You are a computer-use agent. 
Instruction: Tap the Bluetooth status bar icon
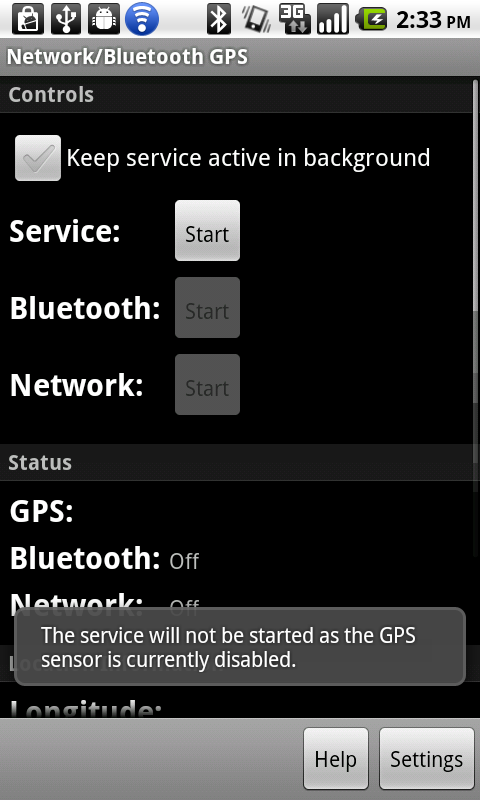[x=219, y=19]
